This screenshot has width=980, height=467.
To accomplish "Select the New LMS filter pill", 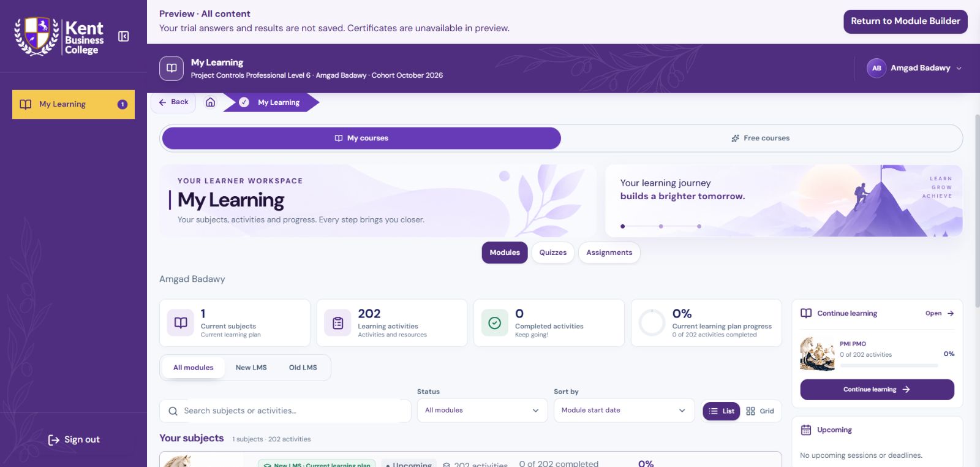I will 251,368.
